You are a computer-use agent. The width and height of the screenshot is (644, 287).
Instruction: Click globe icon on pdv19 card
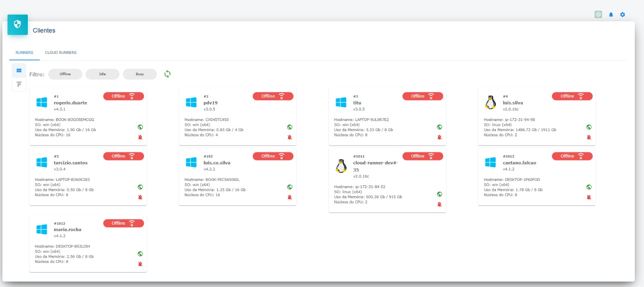(290, 127)
